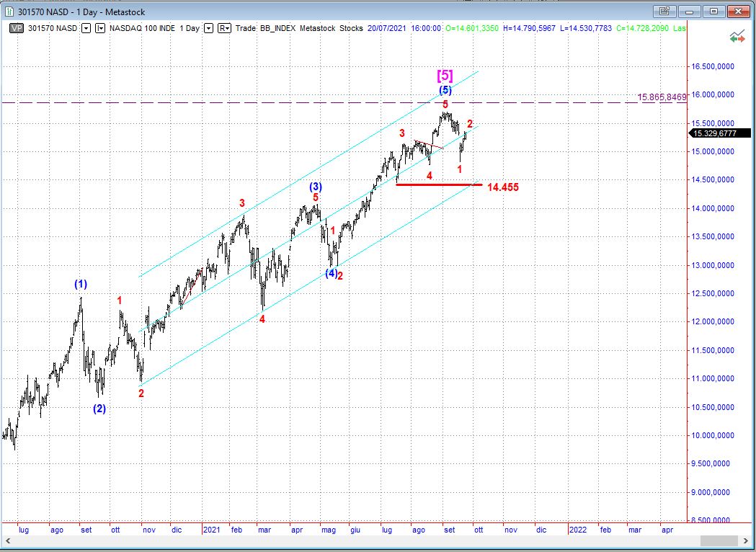Click the NASDAQ 100 INDE security name
The width and height of the screenshot is (756, 552).
tap(142, 28)
